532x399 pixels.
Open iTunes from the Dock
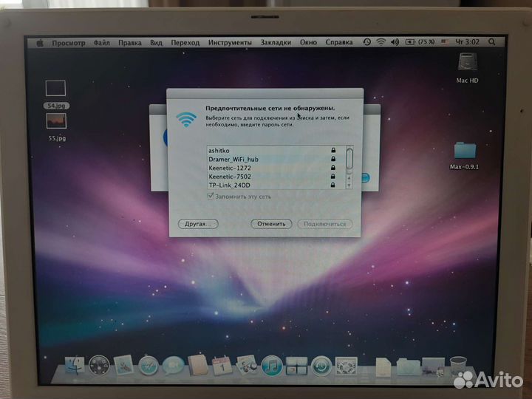(x=272, y=366)
